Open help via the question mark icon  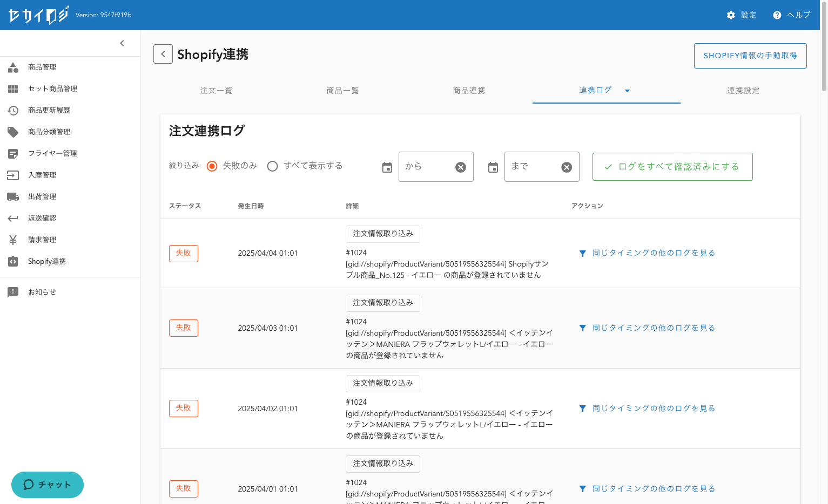(x=777, y=15)
